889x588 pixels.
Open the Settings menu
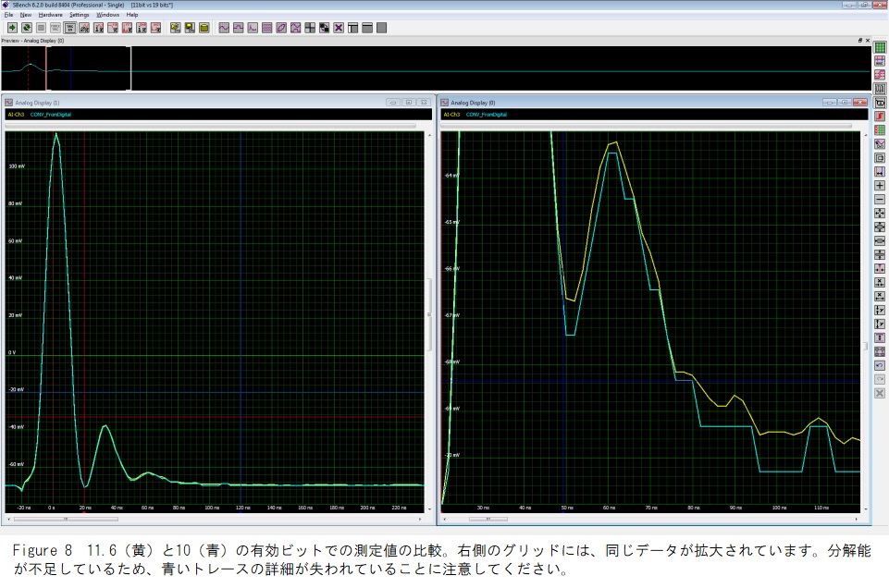80,15
